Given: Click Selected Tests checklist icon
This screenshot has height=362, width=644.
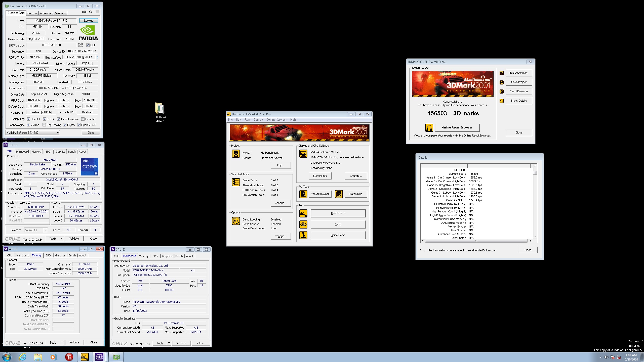Looking at the screenshot, I should pyautogui.click(x=236, y=182).
